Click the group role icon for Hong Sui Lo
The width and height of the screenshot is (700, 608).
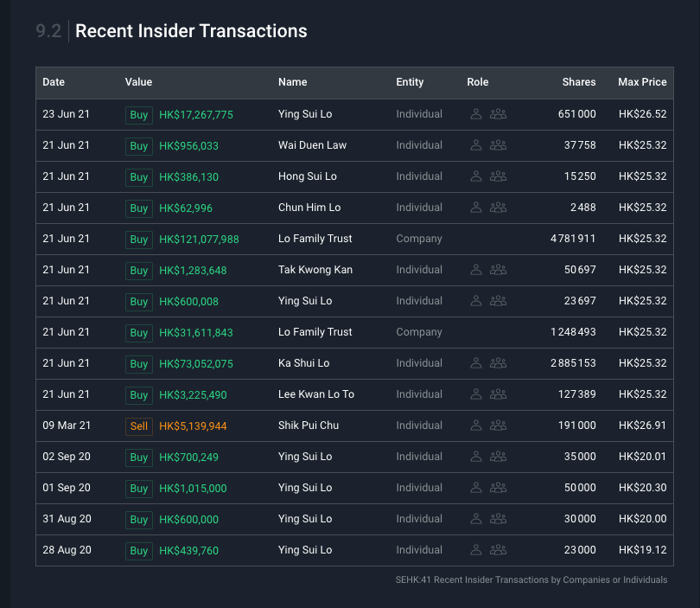click(498, 176)
